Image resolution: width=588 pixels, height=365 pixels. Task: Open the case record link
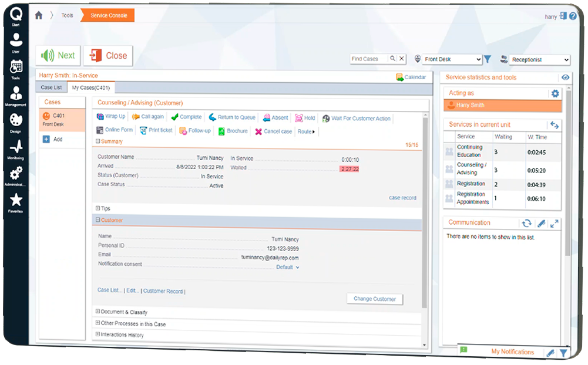pyautogui.click(x=402, y=198)
